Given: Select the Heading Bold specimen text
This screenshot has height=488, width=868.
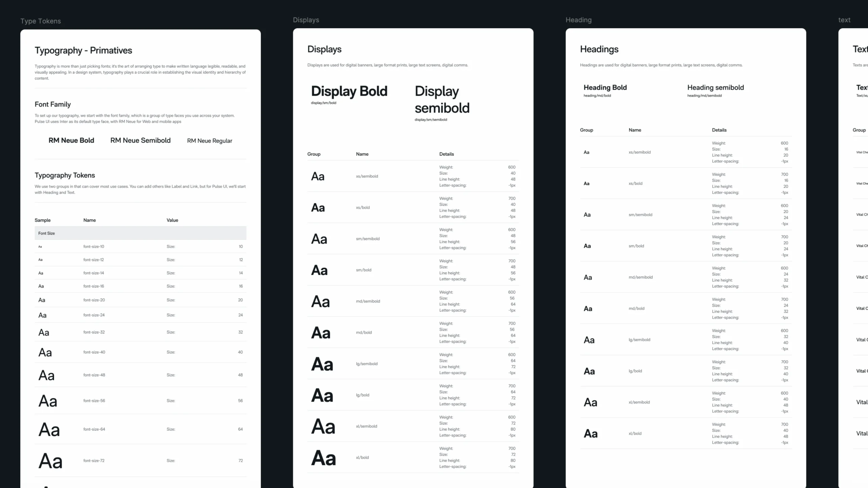Looking at the screenshot, I should pos(605,87).
